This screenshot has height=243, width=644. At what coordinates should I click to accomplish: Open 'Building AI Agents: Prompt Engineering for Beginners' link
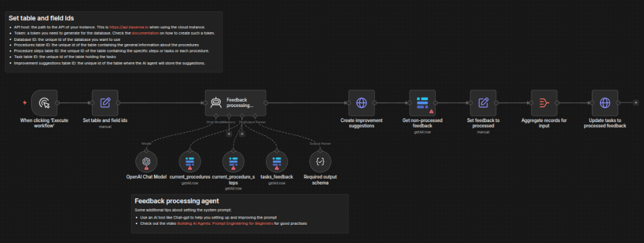pos(225,223)
